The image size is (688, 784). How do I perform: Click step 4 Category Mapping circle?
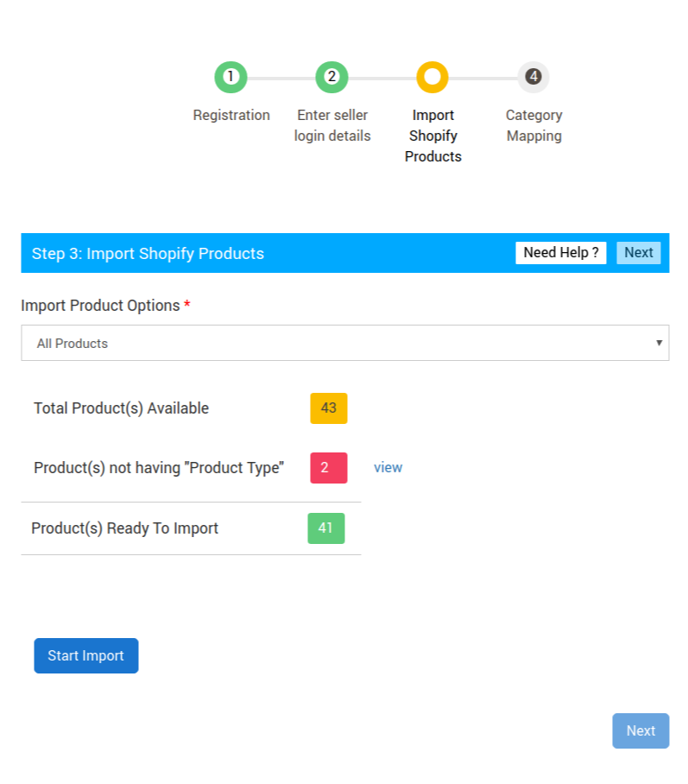[x=533, y=77]
